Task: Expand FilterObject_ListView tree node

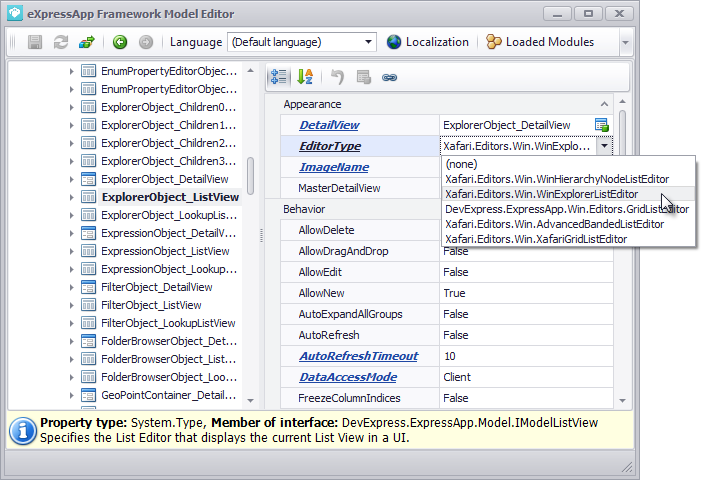Action: click(x=72, y=305)
